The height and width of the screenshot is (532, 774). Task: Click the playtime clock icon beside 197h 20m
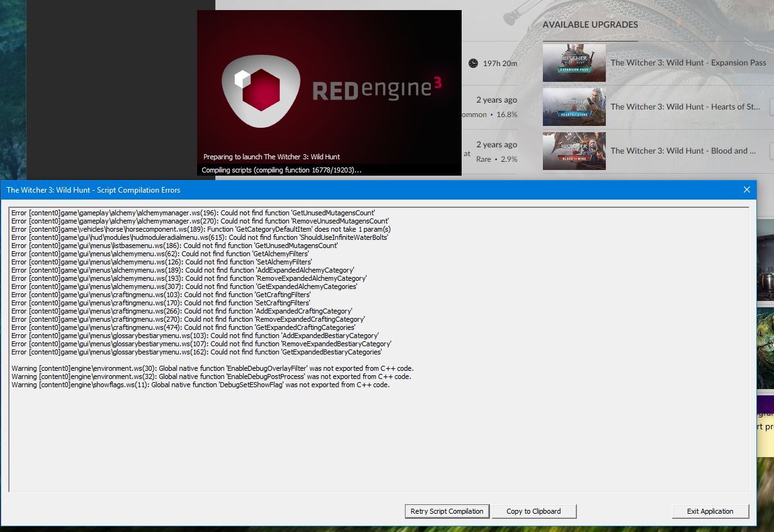pyautogui.click(x=474, y=63)
